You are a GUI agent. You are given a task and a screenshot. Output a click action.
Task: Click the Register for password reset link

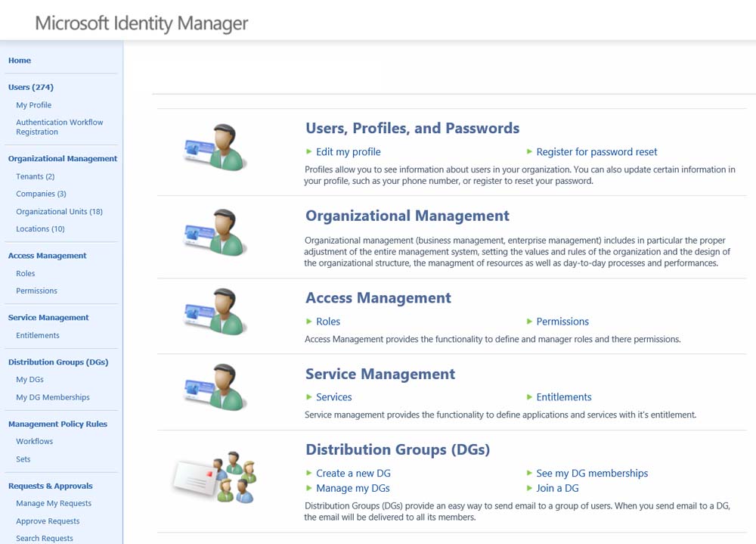(597, 152)
